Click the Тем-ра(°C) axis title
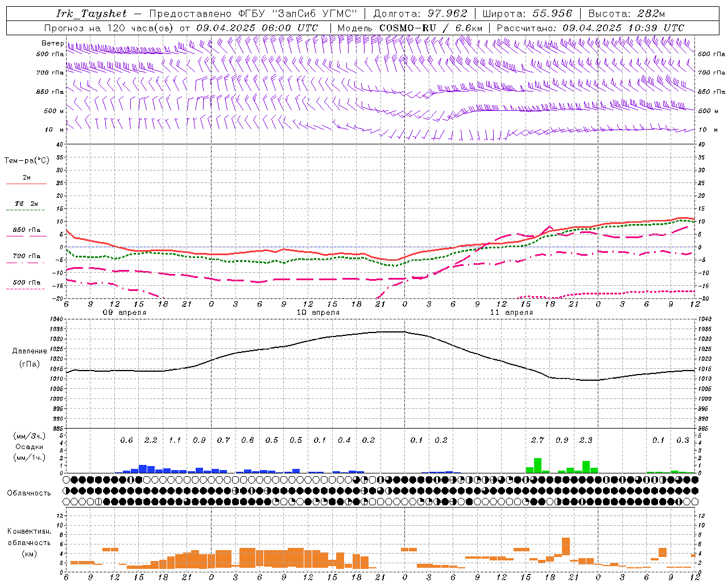This screenshot has width=728, height=582. [27, 161]
